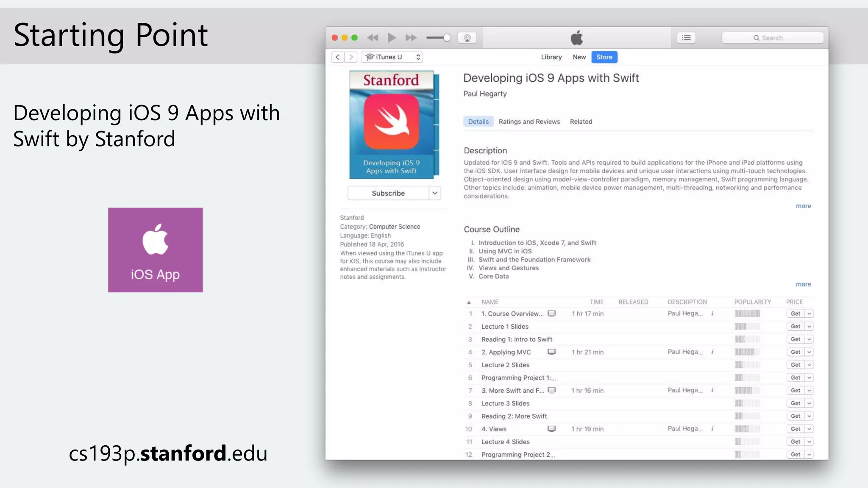Sort by the NAME column header
The image size is (868, 488).
[x=490, y=302]
